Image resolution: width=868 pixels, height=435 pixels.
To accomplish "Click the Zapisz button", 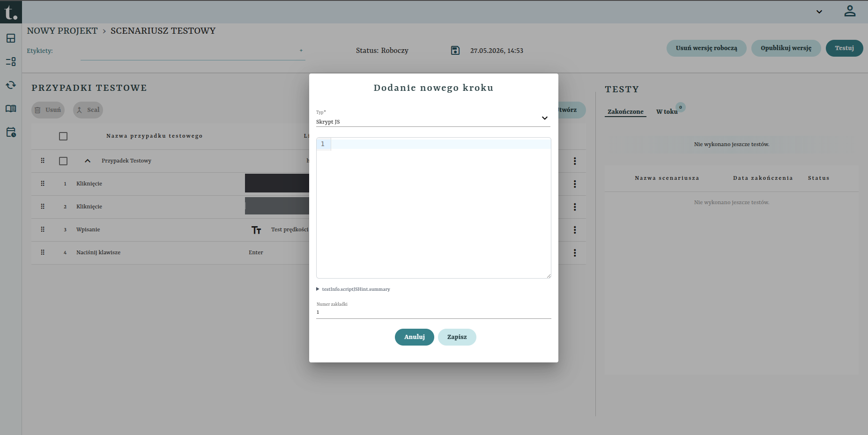I will (x=457, y=337).
